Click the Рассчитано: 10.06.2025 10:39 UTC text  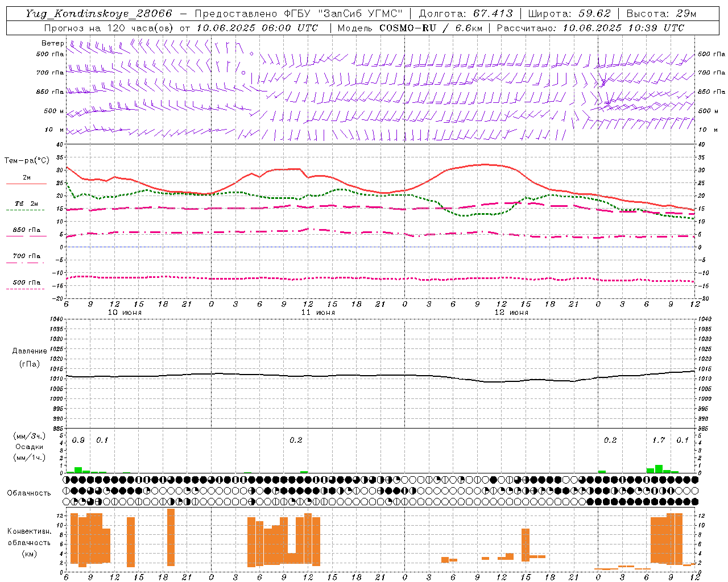[x=590, y=28]
